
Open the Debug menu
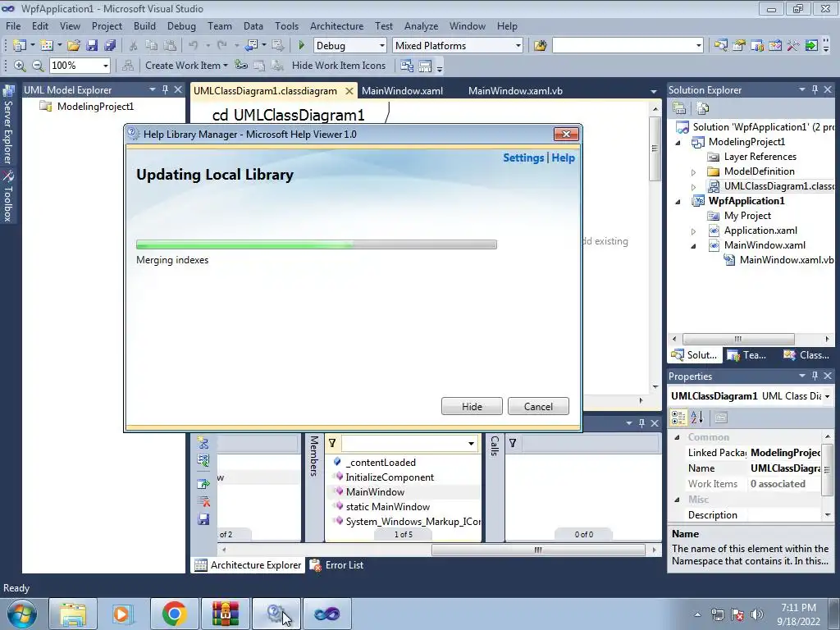[181, 25]
